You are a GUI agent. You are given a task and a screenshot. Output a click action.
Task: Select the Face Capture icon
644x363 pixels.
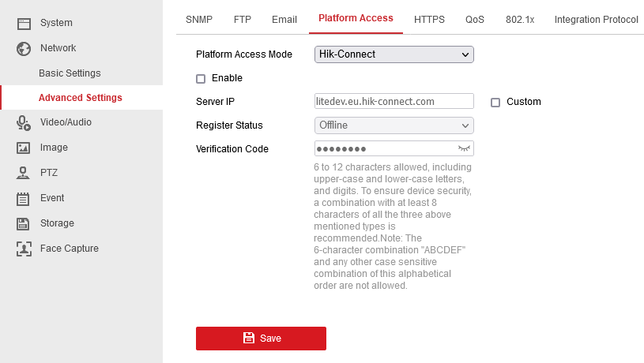[x=24, y=249]
